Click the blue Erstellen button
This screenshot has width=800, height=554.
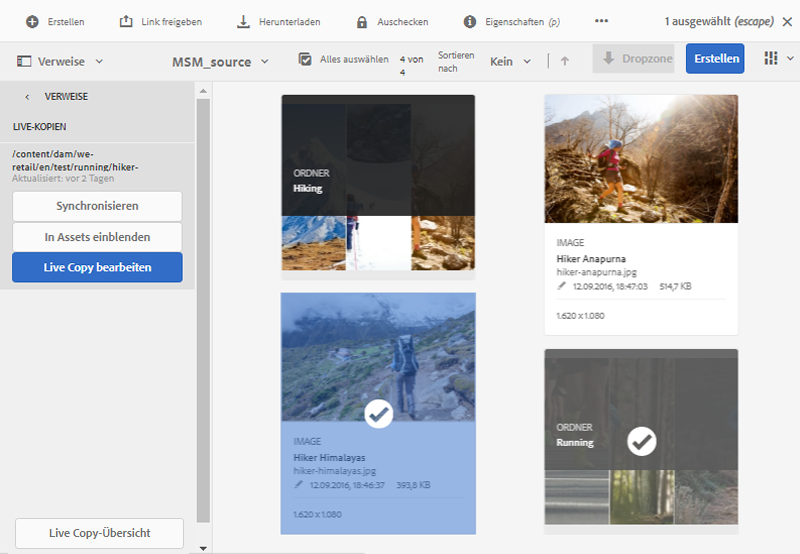click(715, 59)
